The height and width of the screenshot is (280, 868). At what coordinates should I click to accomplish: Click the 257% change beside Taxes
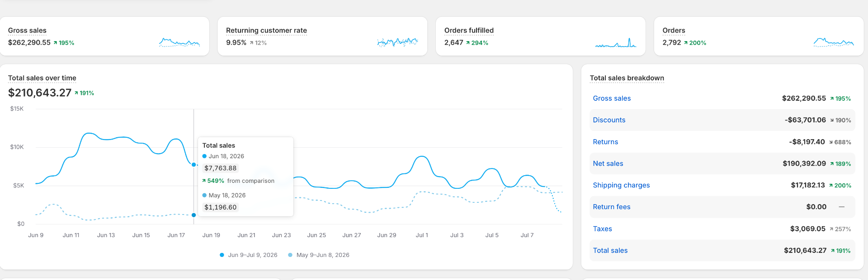[840, 229]
